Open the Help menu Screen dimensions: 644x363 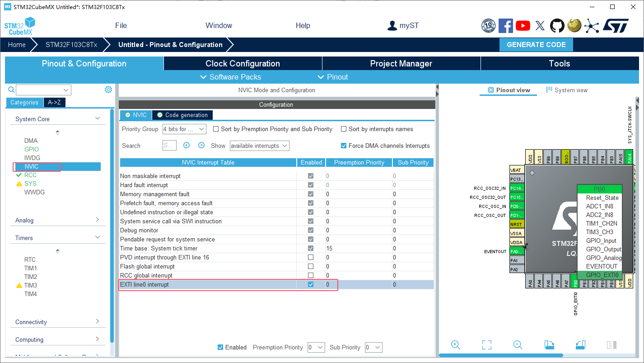pyautogui.click(x=303, y=25)
